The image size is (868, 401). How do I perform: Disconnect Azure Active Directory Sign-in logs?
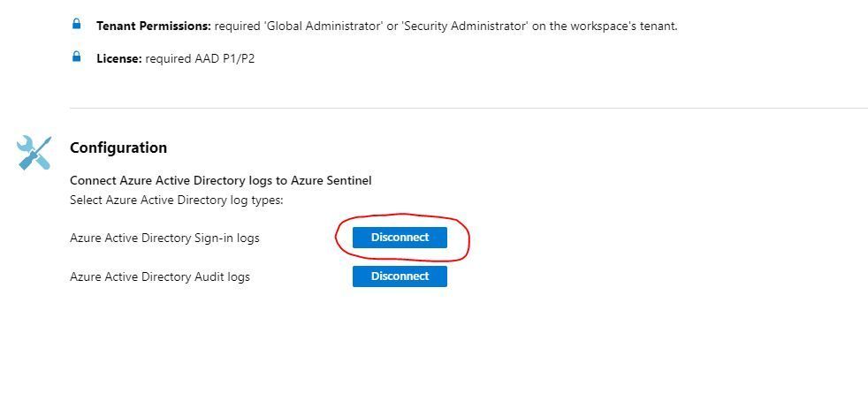pos(400,238)
